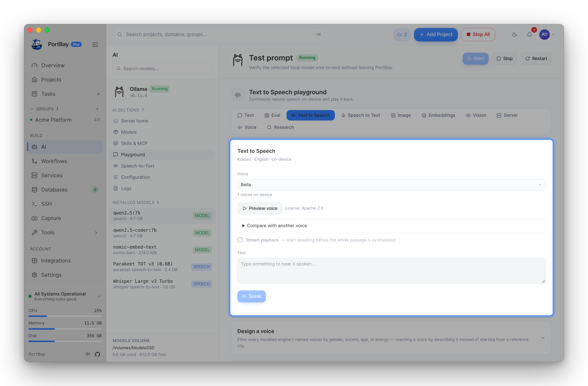This screenshot has width=588, height=386.
Task: Open the Voice dropdown showing Bella
Action: [391, 185]
